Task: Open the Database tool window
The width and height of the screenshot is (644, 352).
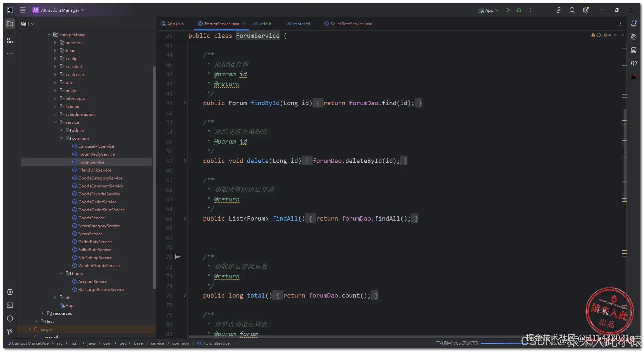Action: click(x=634, y=50)
